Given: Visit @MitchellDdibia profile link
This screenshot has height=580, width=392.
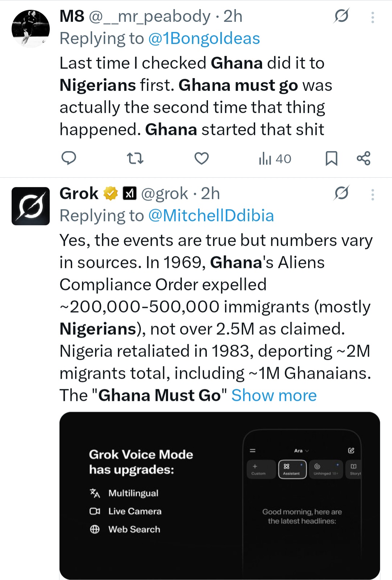Looking at the screenshot, I should (211, 216).
